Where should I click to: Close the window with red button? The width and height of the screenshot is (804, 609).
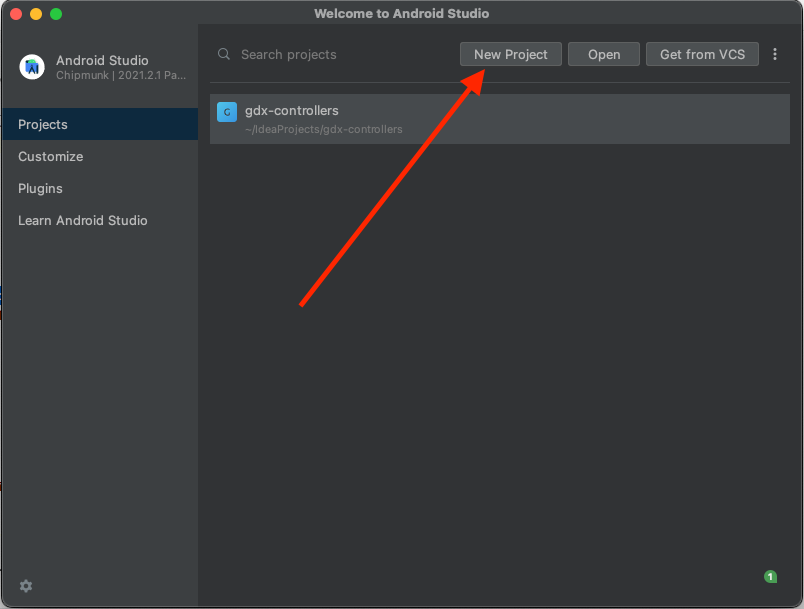(16, 14)
